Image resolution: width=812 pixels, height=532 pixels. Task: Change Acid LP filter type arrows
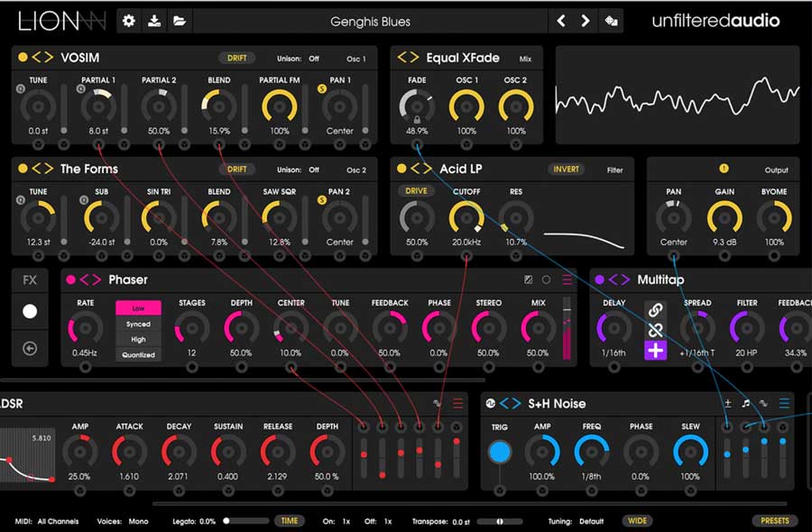click(421, 169)
